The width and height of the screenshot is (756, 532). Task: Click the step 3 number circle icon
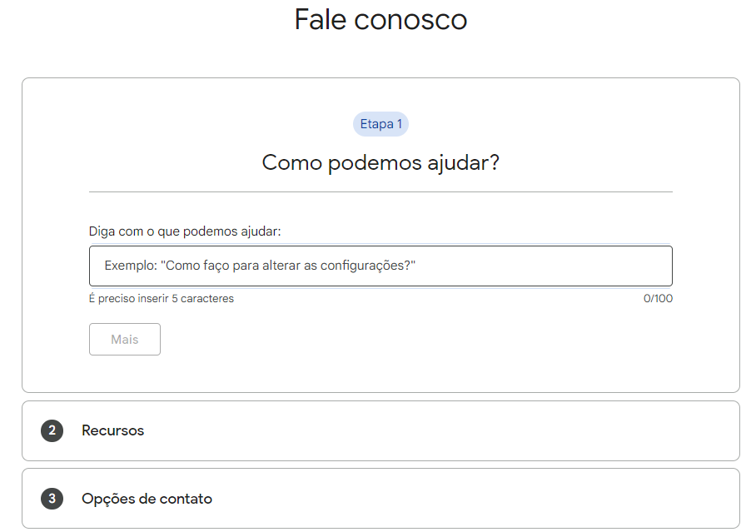pyautogui.click(x=52, y=499)
